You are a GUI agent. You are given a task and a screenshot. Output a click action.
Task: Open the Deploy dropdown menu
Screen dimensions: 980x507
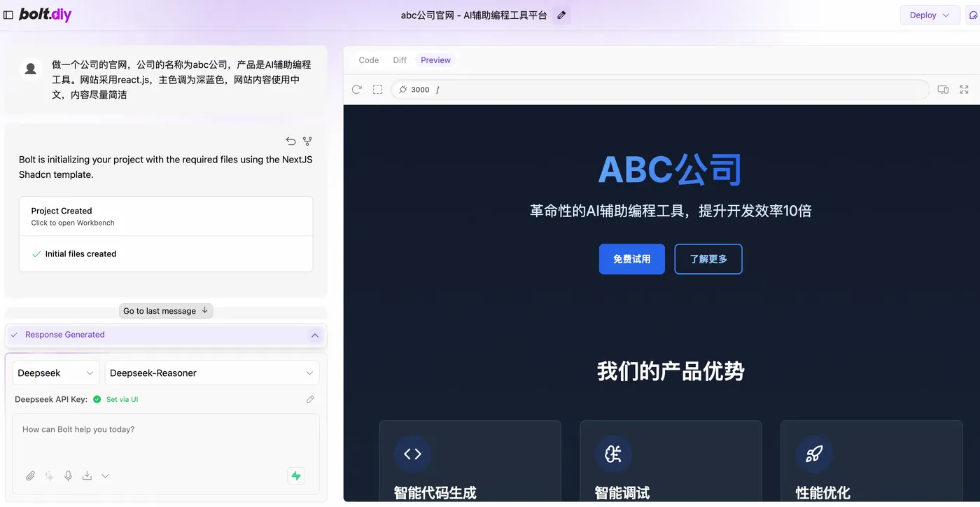[930, 15]
